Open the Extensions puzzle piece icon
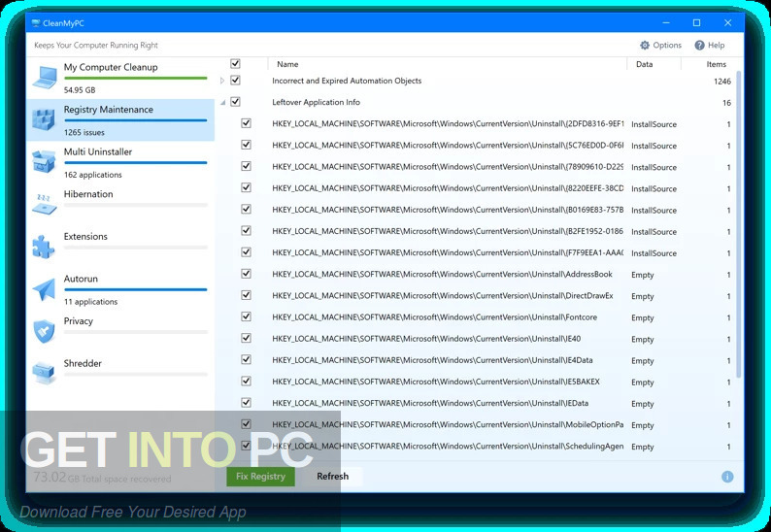The image size is (771, 532). (44, 247)
